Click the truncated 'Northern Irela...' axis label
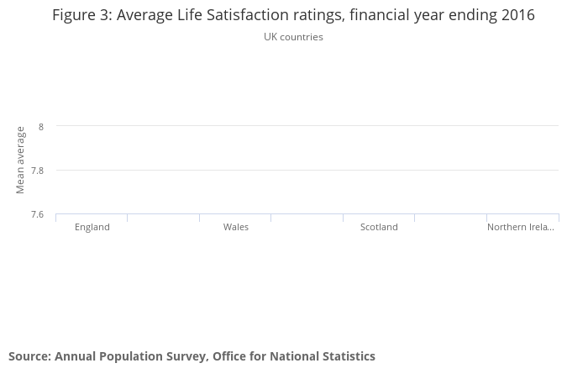Screen dimensions: 588x379 point(521,227)
